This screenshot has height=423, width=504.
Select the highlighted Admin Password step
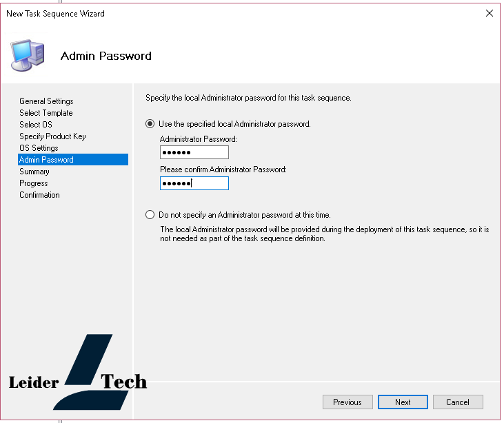(46, 160)
